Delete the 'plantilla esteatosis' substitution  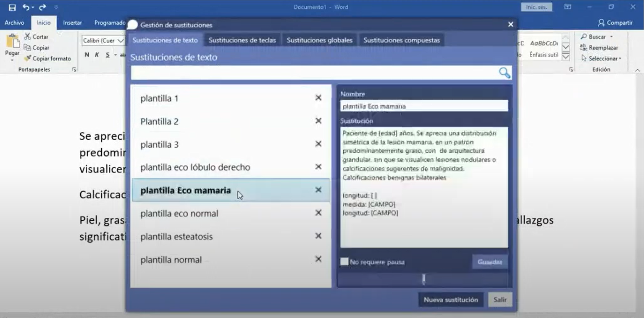tap(318, 236)
